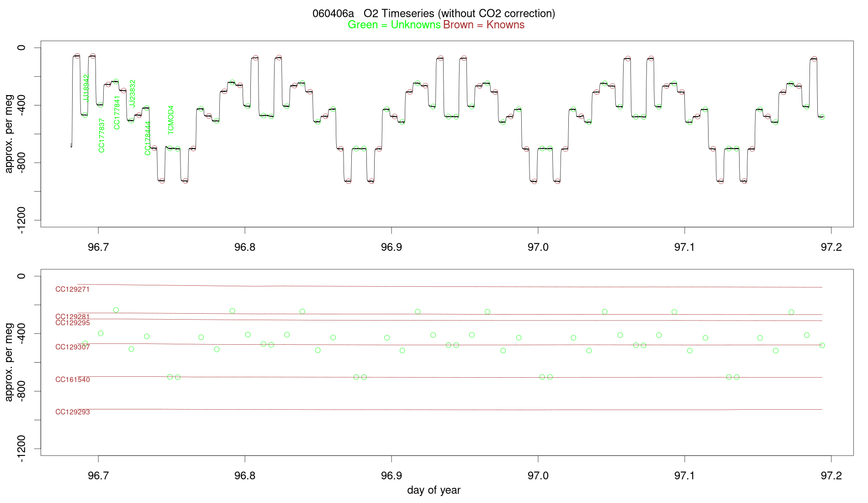Click the brown CC129293 reference label
The width and height of the screenshot is (868, 503).
point(73,412)
